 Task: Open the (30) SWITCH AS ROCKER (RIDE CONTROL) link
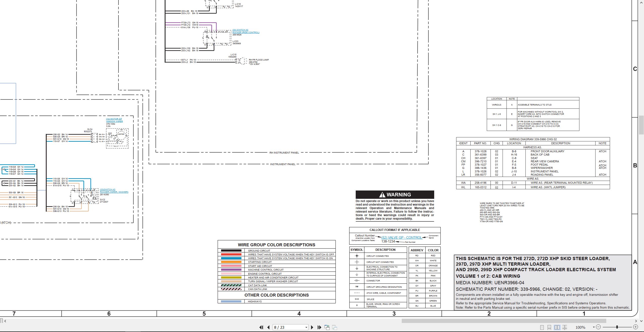pyautogui.click(x=246, y=31)
